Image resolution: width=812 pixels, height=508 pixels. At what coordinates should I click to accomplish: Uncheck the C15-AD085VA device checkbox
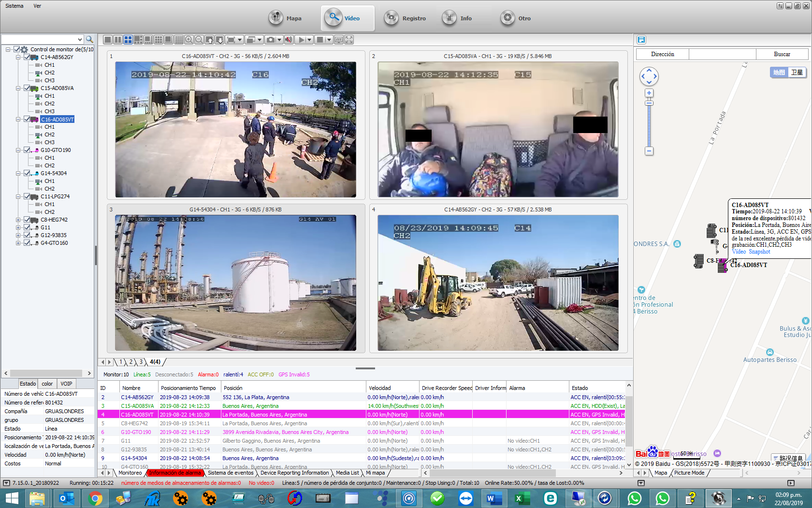click(27, 88)
